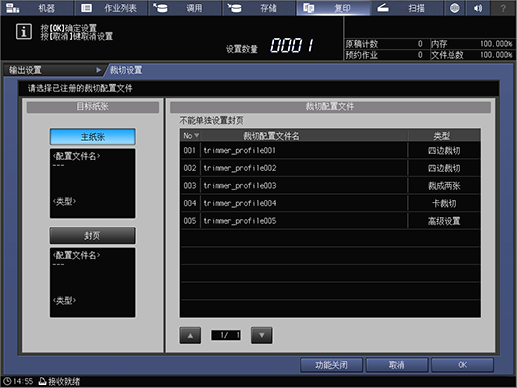Click the information icon beside the message
The height and width of the screenshot is (388, 517).
point(24,32)
